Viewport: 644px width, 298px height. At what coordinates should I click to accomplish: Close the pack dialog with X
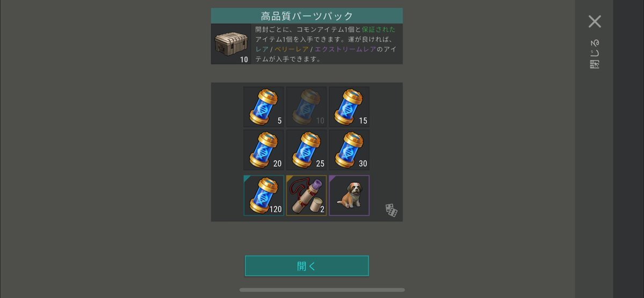[x=595, y=22]
